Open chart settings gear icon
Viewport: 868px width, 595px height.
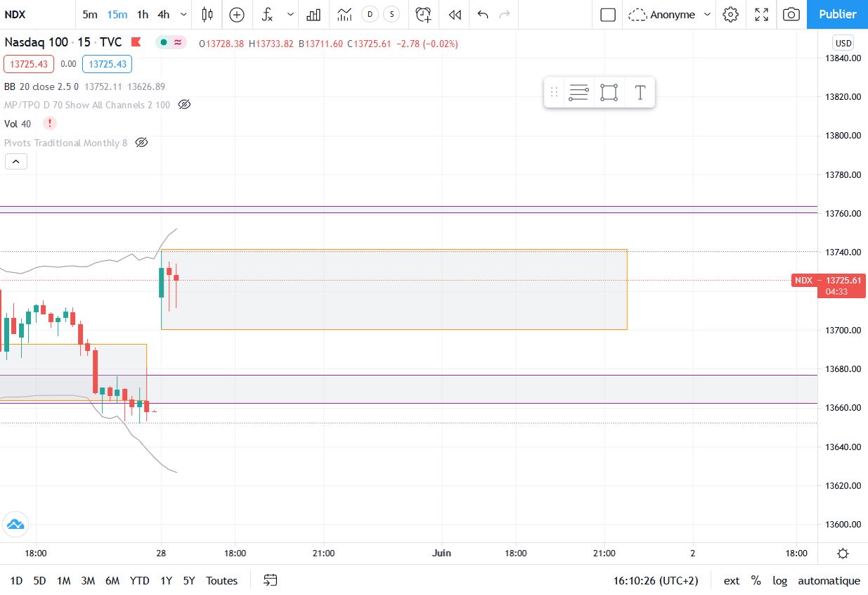(731, 14)
